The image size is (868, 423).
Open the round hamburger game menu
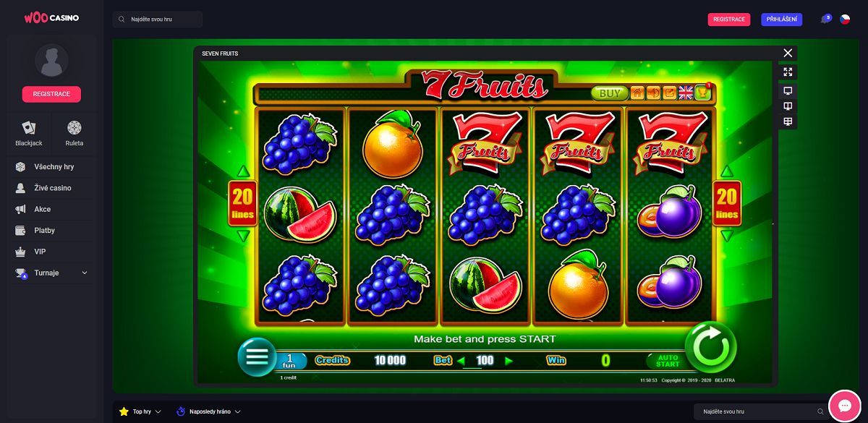[x=257, y=357]
